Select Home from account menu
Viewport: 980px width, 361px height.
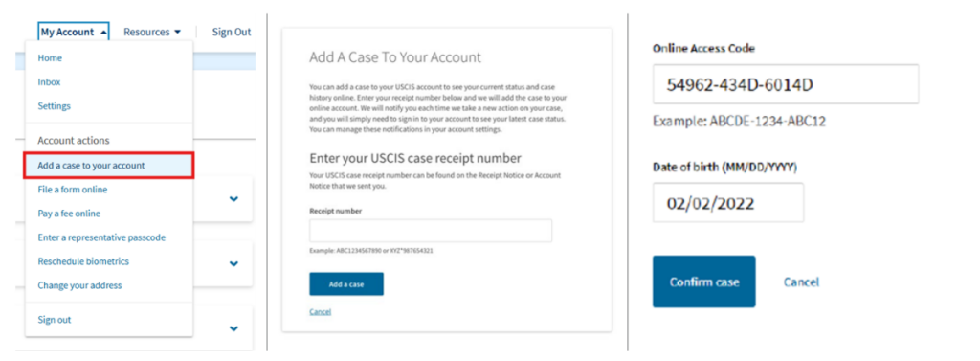[x=50, y=57]
